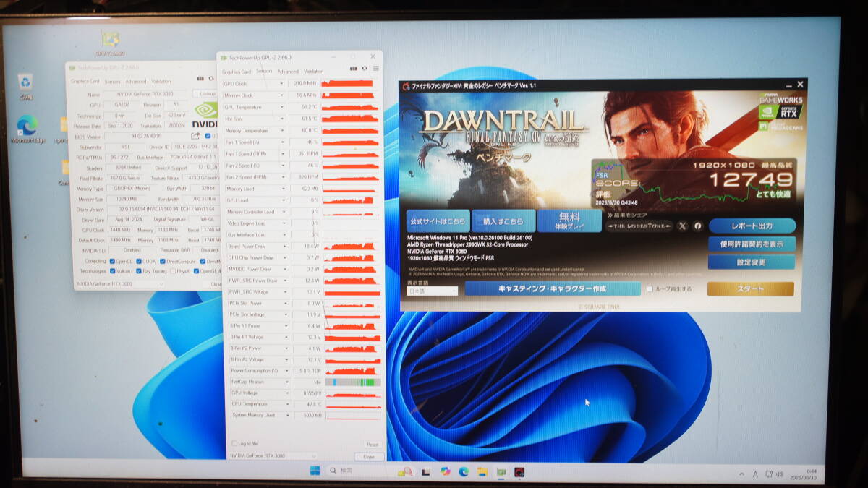Screen dimensions: 868x488
Task: Select Validation tab in back GPU-Z window
Action: click(161, 82)
